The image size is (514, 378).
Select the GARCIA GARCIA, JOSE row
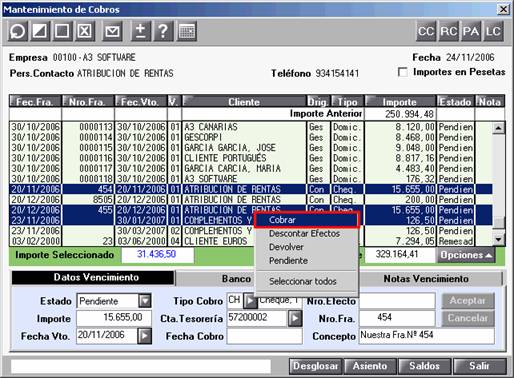(x=251, y=148)
